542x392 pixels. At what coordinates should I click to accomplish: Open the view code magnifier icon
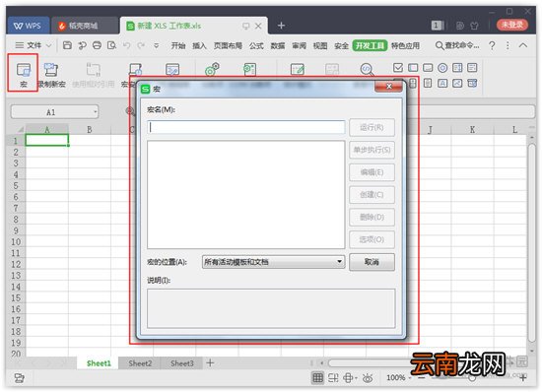367,69
